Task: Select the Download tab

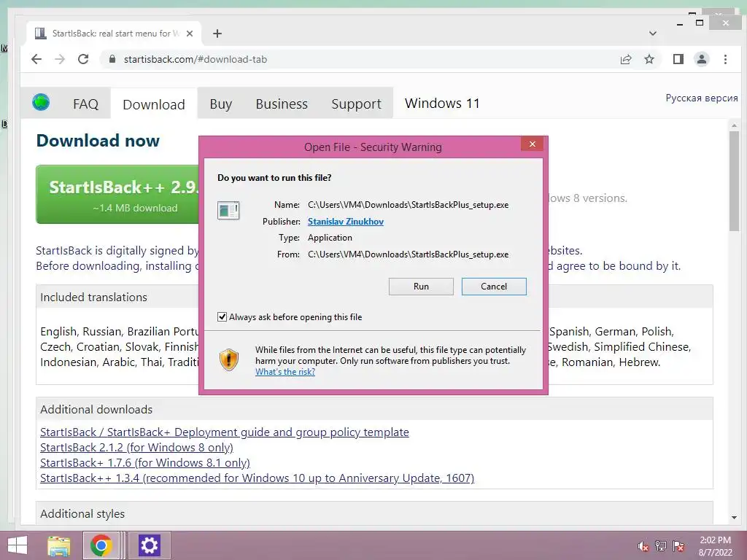Action: (154, 104)
